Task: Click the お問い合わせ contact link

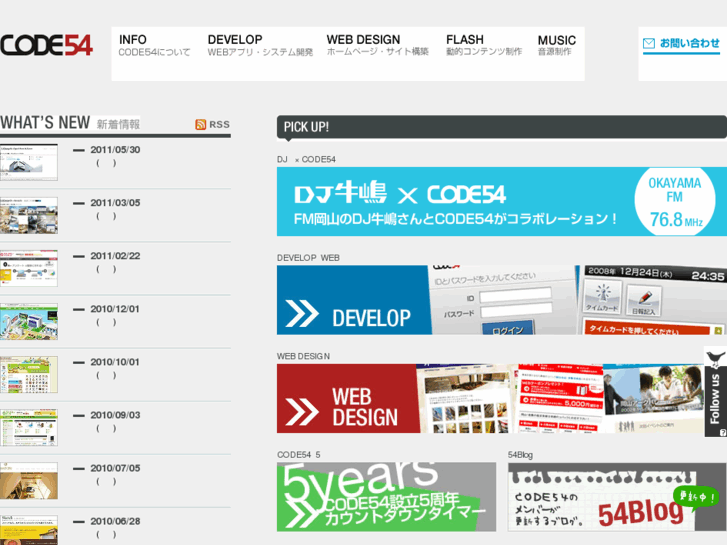Action: (681, 44)
